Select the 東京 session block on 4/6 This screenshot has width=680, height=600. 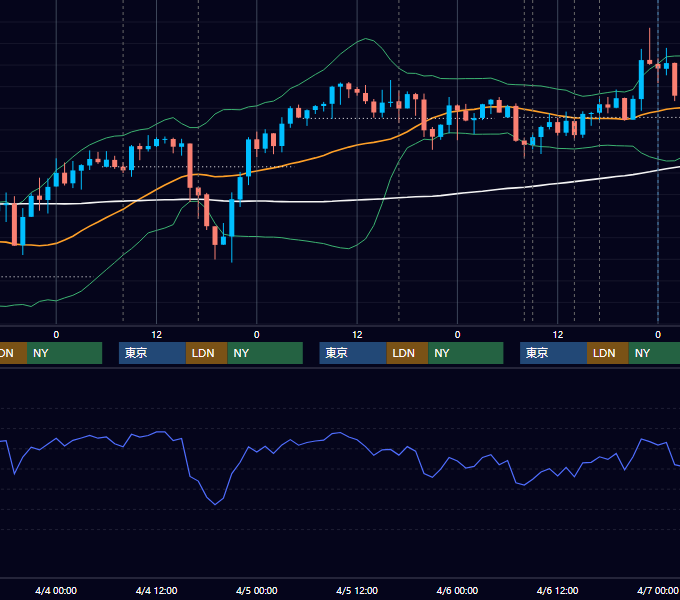pyautogui.click(x=553, y=353)
